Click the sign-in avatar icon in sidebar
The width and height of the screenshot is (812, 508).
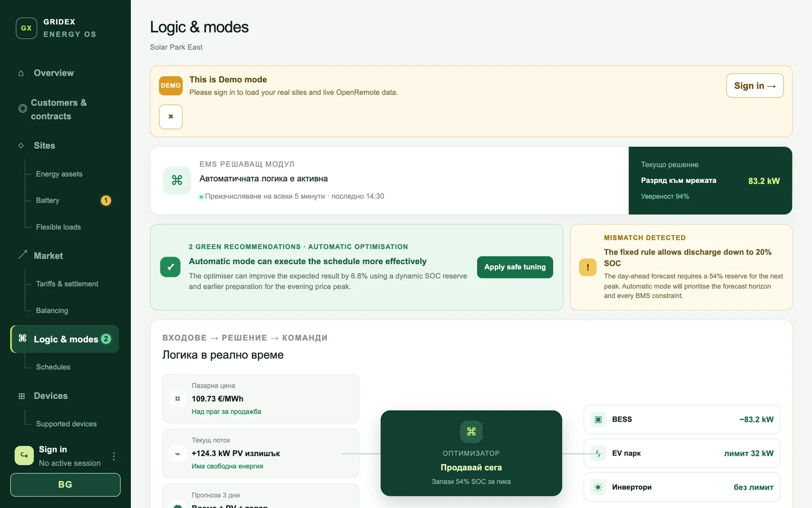[24, 456]
